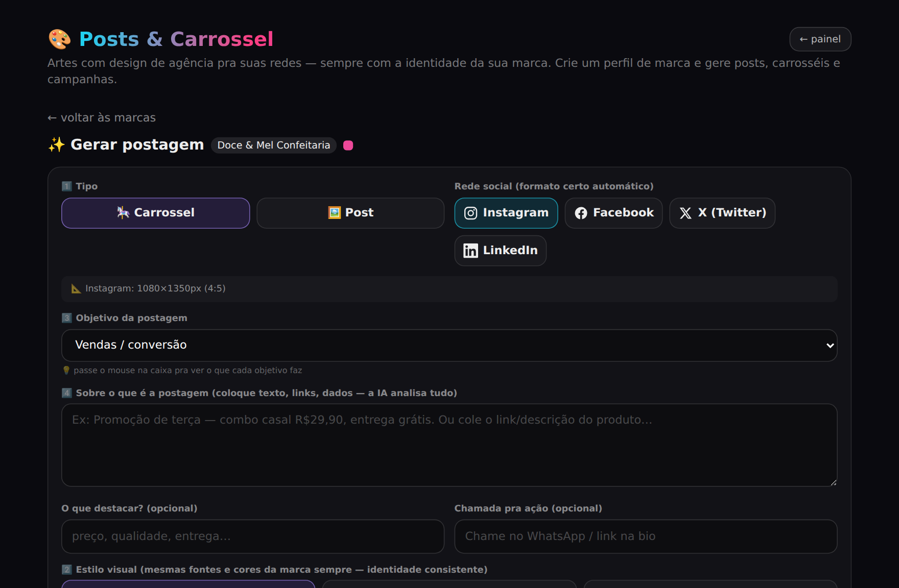Click the chevron arrow of Vendas / conversão
This screenshot has height=588, width=899.
pyautogui.click(x=830, y=346)
